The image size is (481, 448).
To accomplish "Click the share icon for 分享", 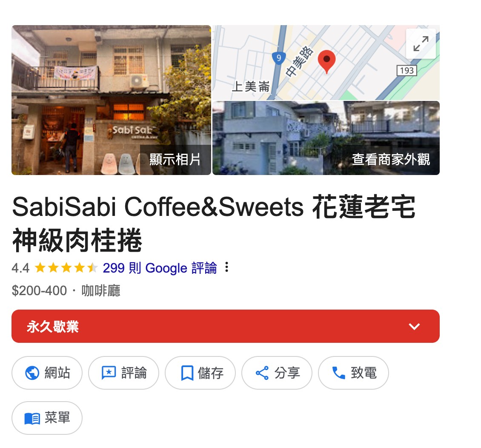I will (262, 373).
